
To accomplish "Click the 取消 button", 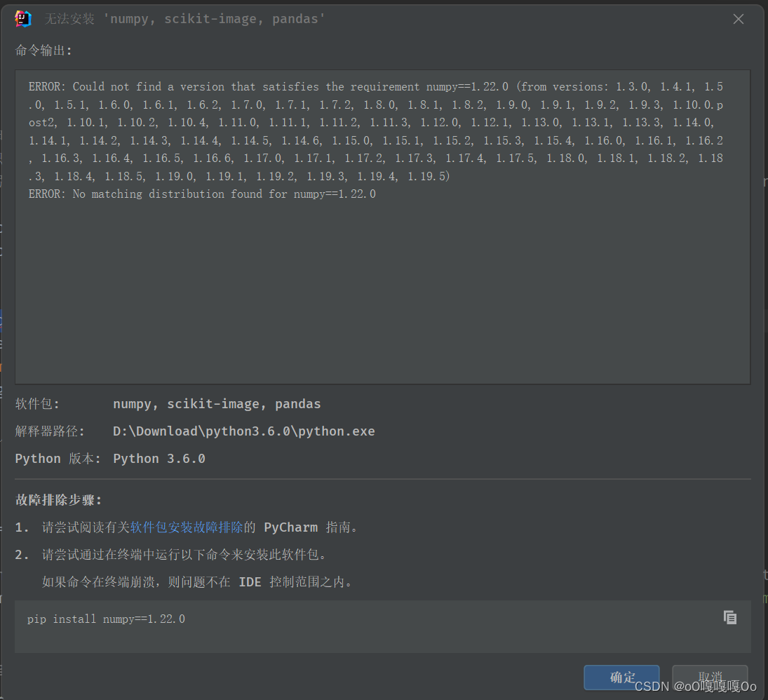I will pyautogui.click(x=710, y=678).
